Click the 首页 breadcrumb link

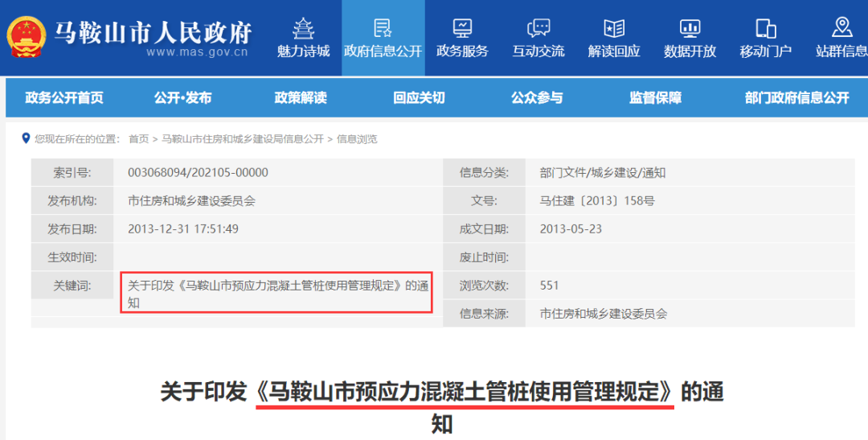[138, 139]
